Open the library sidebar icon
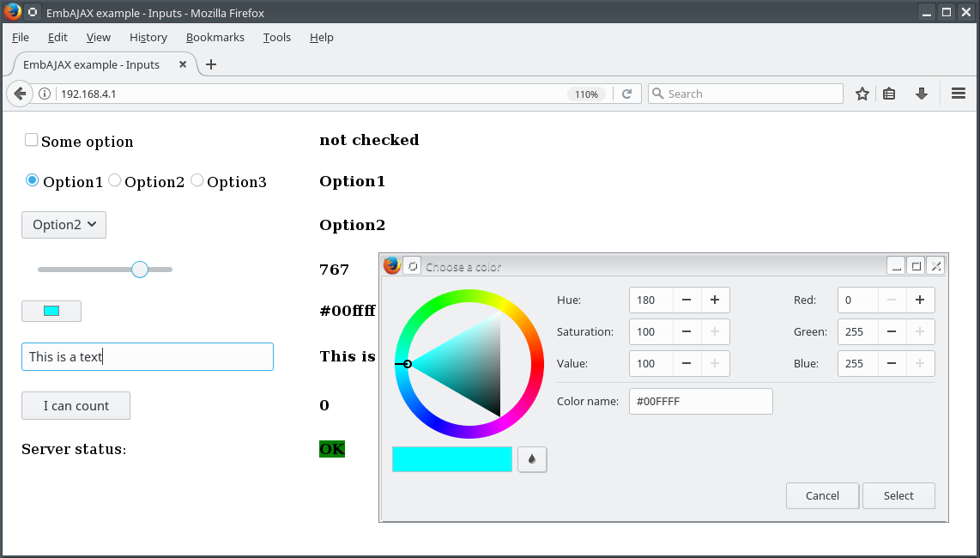This screenshot has width=980, height=558. click(891, 93)
